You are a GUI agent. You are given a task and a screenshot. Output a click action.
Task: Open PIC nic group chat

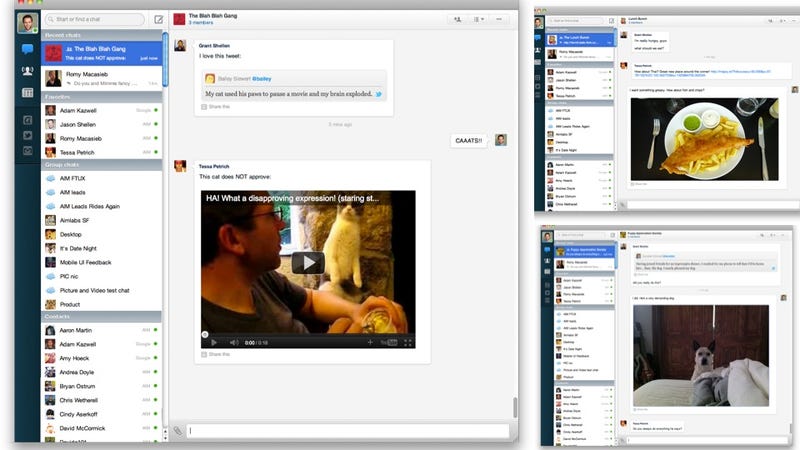point(102,277)
